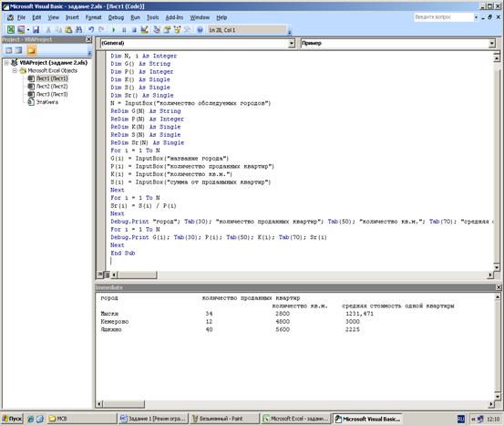Stop execution with the Reset icon

134,30
